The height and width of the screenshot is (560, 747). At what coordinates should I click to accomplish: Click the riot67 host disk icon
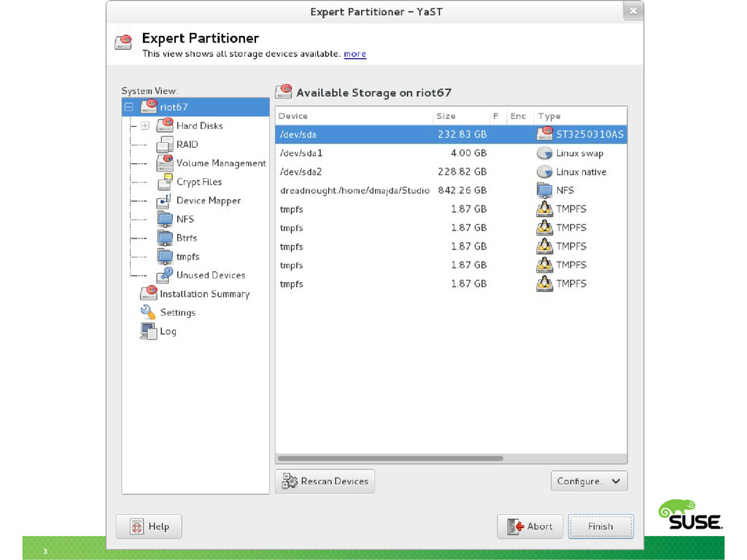click(149, 106)
